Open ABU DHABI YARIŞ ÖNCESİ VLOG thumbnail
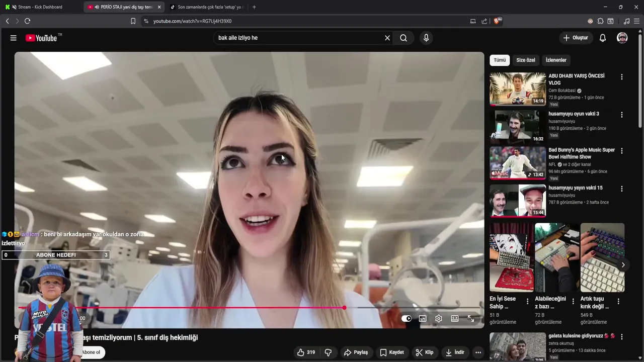 [518, 89]
